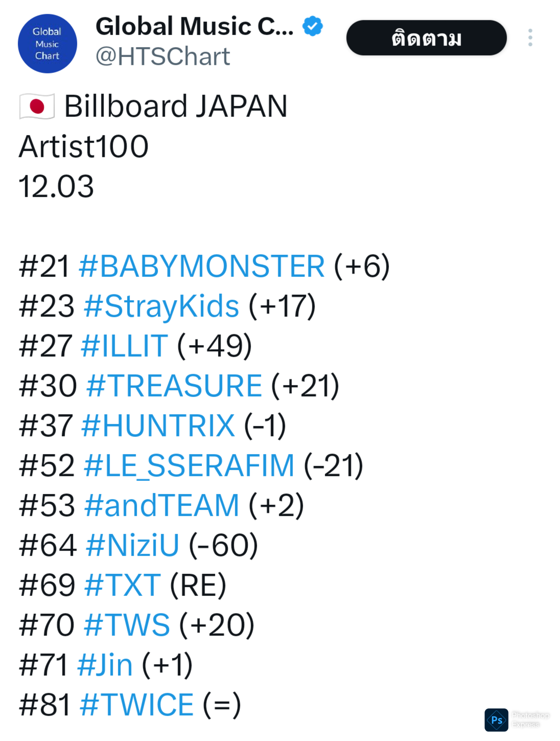This screenshot has height=741, width=560.
Task: Open the #BABYMONSTER hashtag
Action: click(x=202, y=266)
